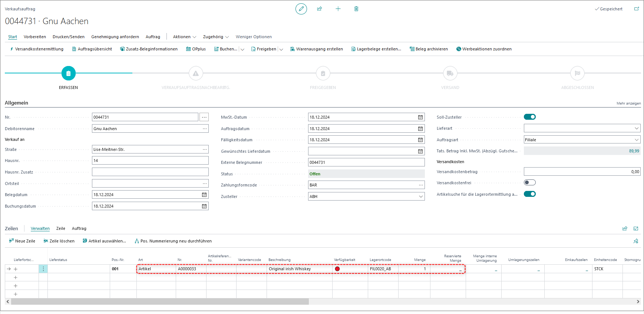This screenshot has width=644, height=314.
Task: Open lookup for Zahlungsformcode BAR
Action: pyautogui.click(x=421, y=185)
